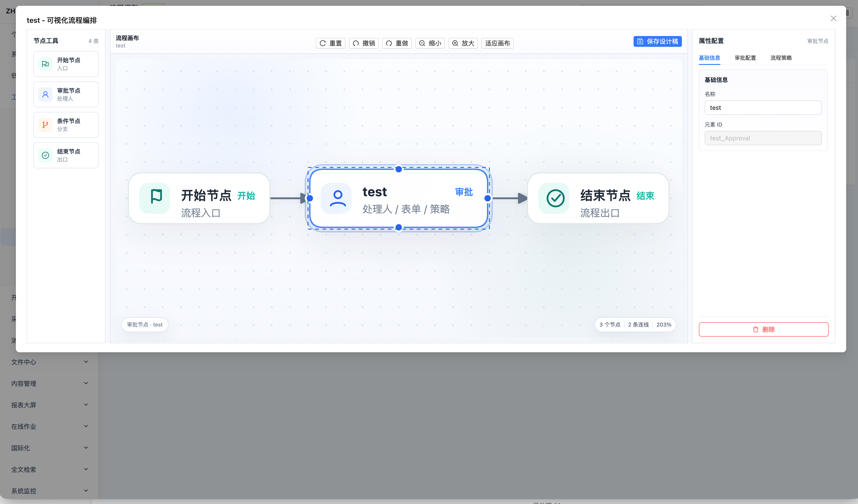The image size is (858, 504).
Task: Switch to 流程策略 tab
Action: tap(781, 58)
